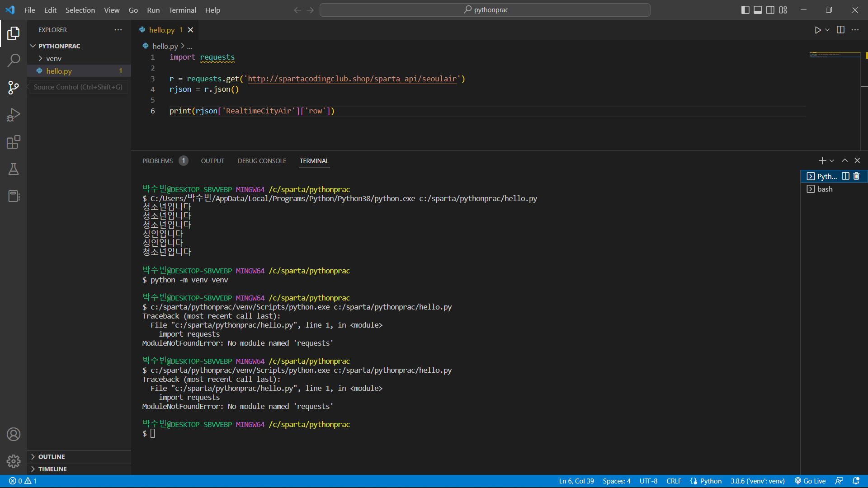Open the File menu

coord(30,10)
